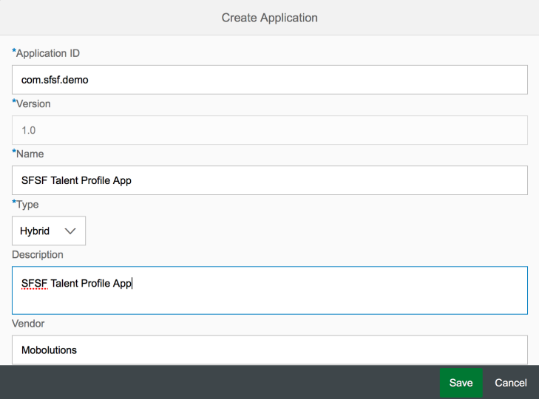Click the Create Application dialog title
Viewport: 539px width, 399px height.
coord(270,18)
